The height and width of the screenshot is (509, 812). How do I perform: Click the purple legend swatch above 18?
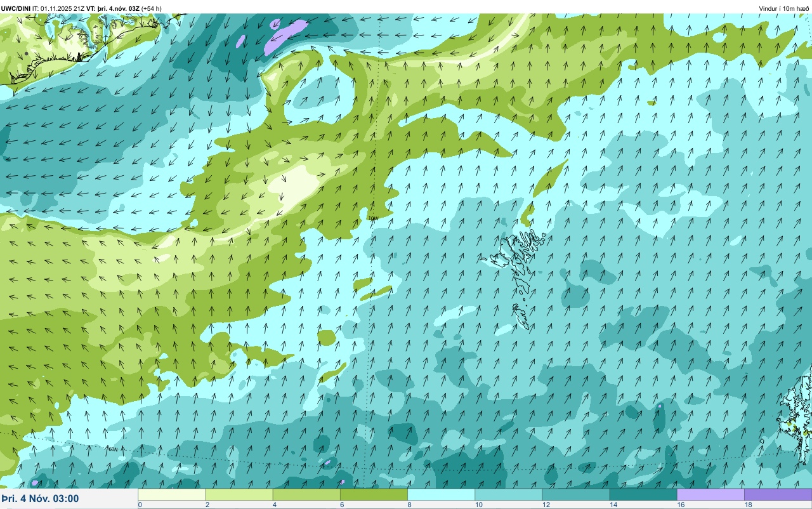pyautogui.click(x=778, y=494)
